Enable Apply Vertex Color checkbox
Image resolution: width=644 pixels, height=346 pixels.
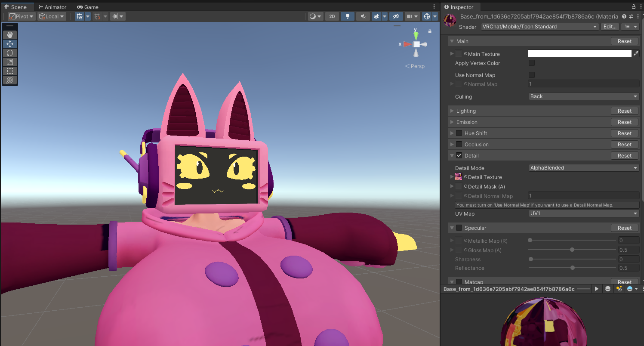[x=532, y=63]
